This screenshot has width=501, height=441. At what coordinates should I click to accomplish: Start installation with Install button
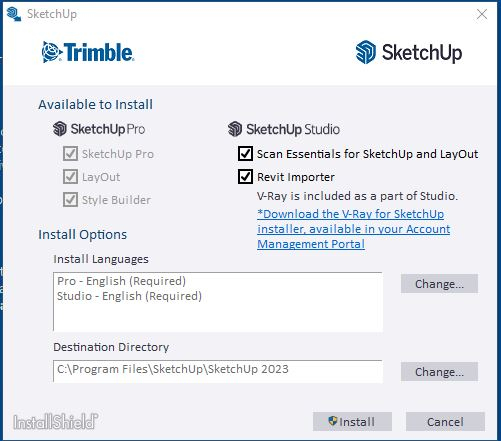(352, 422)
